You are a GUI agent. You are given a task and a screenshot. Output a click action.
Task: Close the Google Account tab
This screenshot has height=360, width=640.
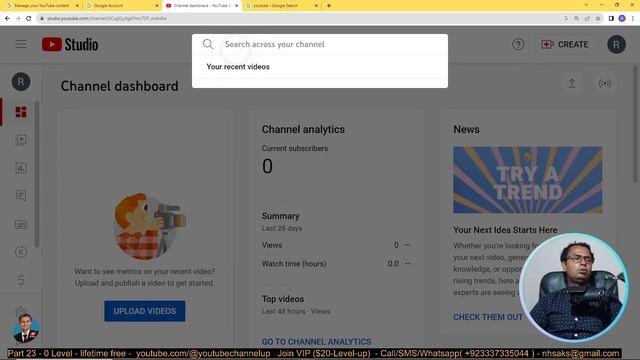[x=157, y=6]
